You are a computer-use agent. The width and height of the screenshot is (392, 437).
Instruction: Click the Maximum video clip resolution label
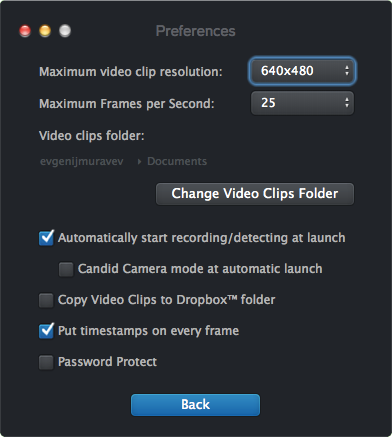click(x=131, y=72)
